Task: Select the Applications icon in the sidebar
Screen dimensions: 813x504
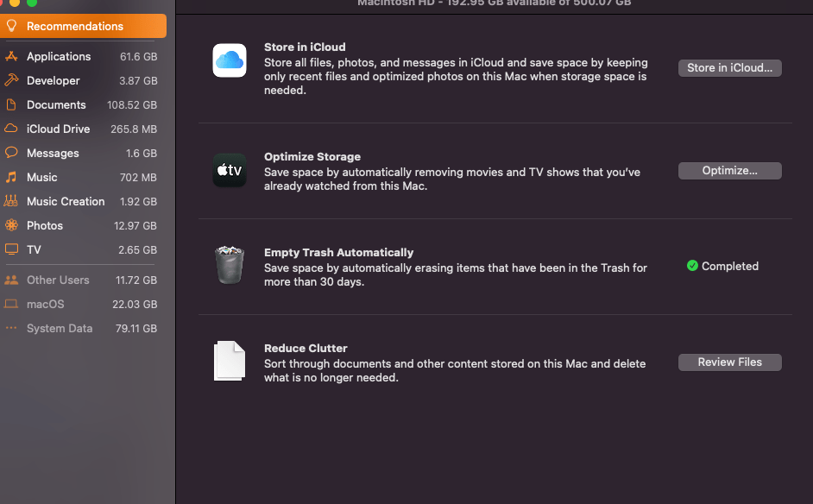Action: (x=12, y=56)
